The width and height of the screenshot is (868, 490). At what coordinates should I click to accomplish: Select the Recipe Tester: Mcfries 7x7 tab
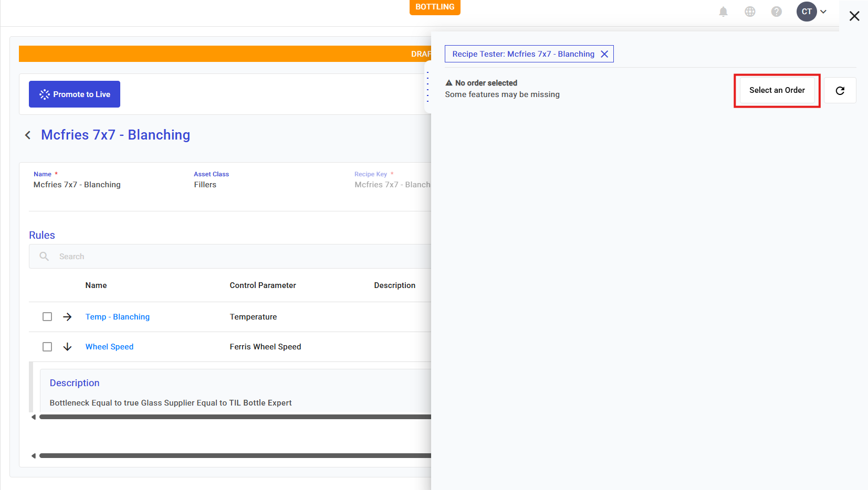523,54
